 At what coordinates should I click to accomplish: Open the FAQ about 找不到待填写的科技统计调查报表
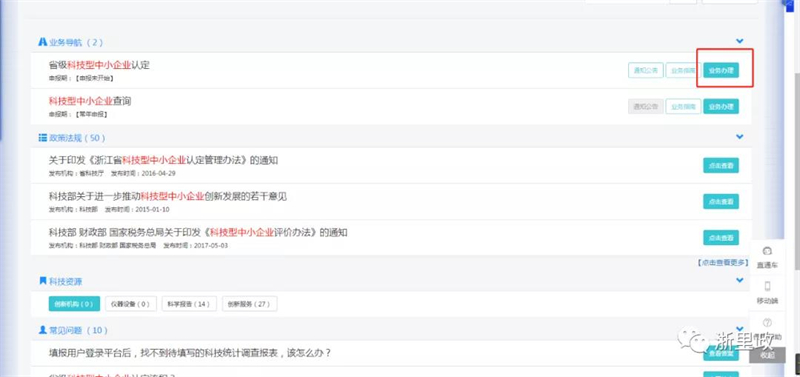click(x=190, y=353)
